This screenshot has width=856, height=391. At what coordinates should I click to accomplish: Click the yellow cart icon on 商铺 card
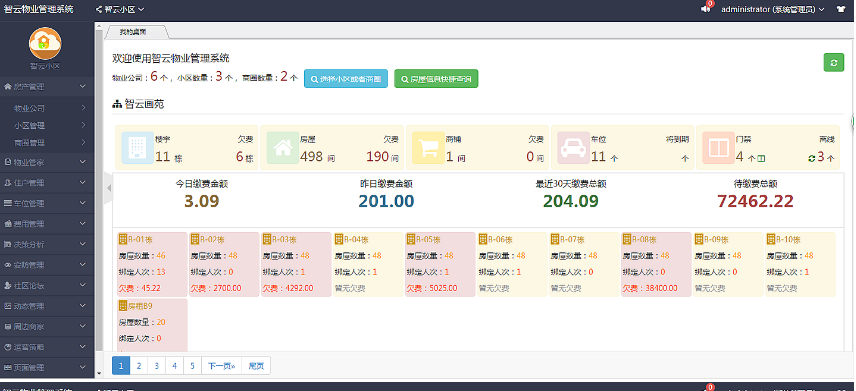click(x=428, y=147)
